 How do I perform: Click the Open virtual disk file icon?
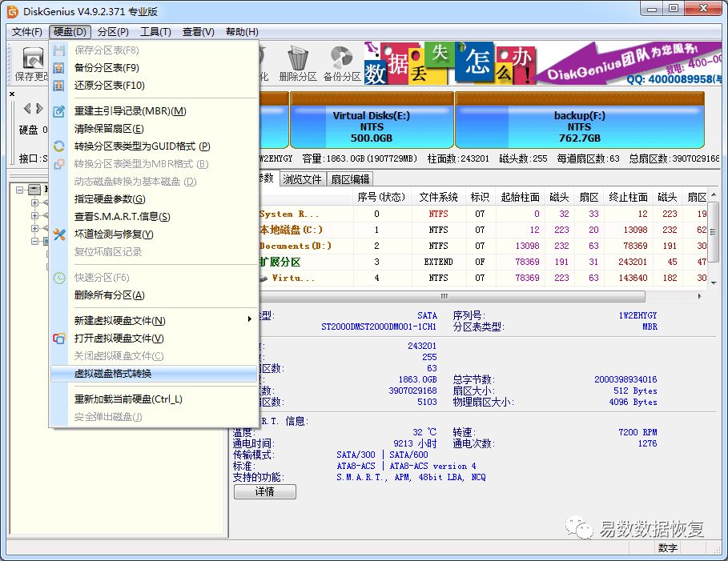59,339
